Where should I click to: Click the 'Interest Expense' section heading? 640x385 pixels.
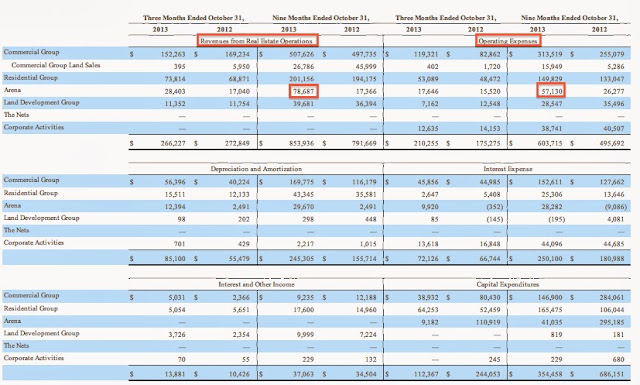[508, 169]
